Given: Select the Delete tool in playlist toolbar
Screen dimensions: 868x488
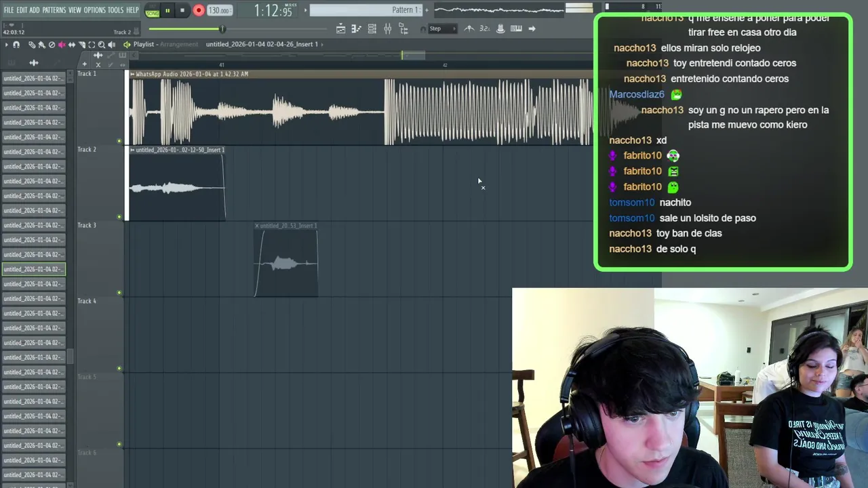Looking at the screenshot, I should [x=52, y=45].
